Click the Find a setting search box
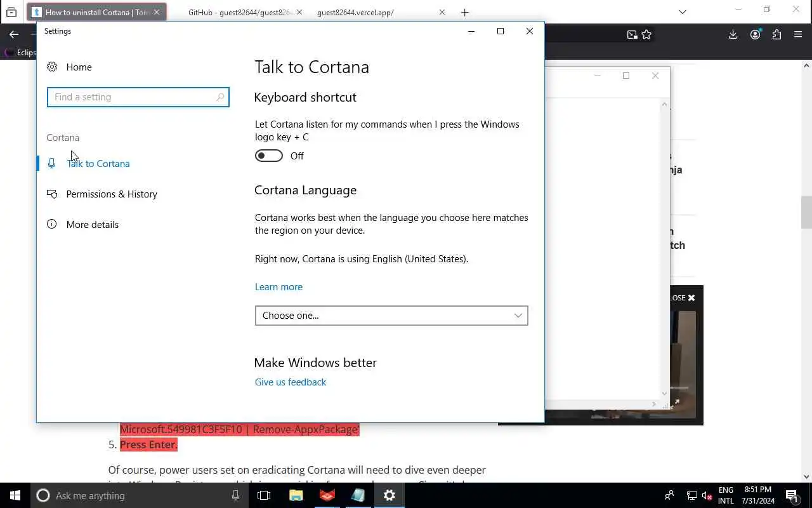The height and width of the screenshot is (508, 812). (138, 97)
